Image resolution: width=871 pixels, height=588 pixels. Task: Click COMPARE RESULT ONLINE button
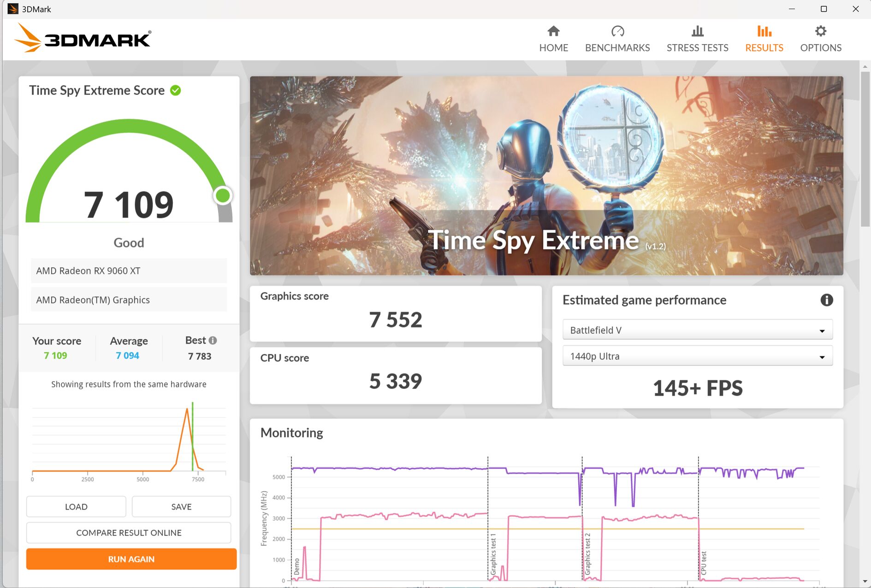click(x=129, y=533)
